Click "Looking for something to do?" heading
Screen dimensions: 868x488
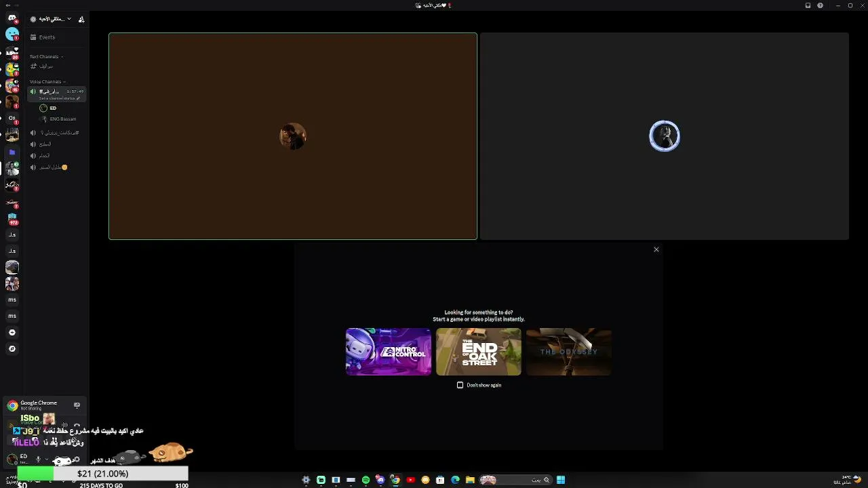479,312
